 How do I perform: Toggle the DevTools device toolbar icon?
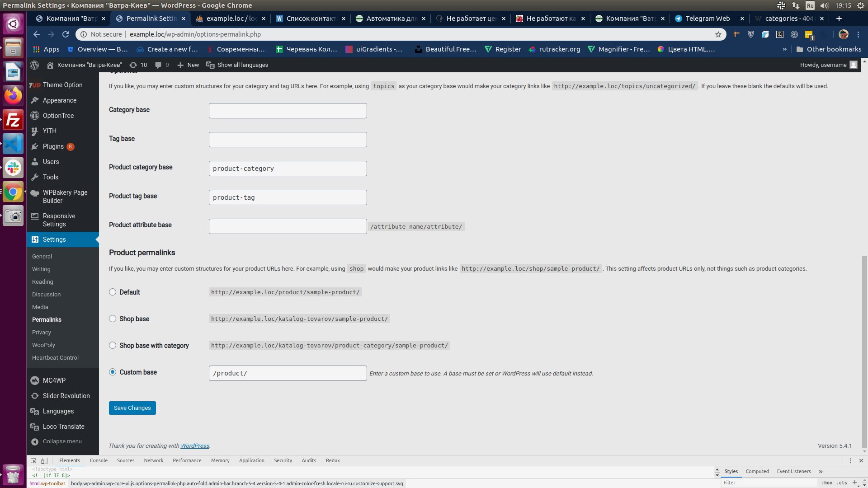(x=44, y=460)
